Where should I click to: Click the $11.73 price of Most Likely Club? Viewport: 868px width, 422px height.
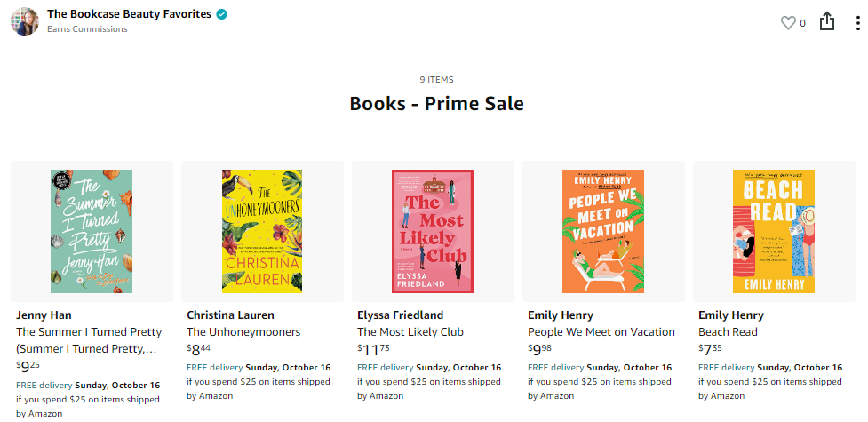click(x=373, y=349)
